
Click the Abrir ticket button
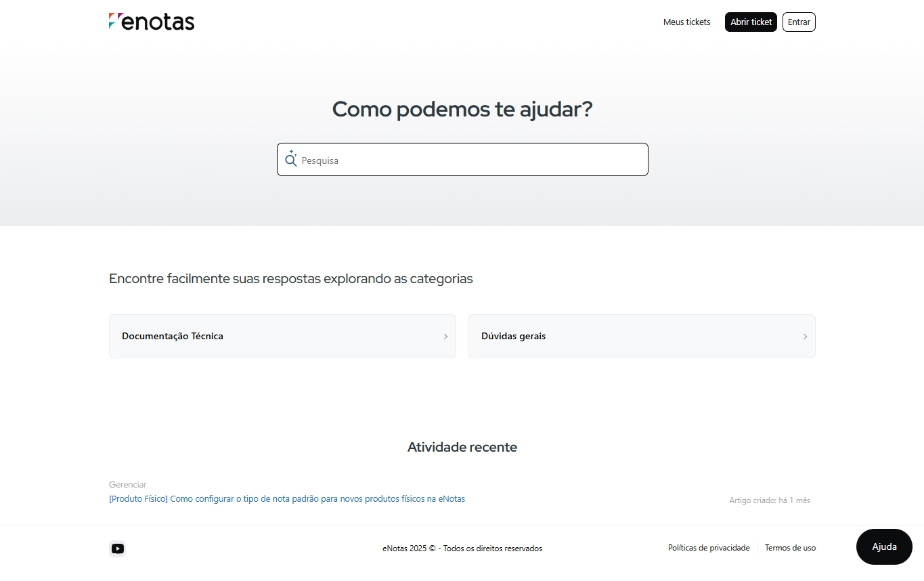[x=751, y=22]
